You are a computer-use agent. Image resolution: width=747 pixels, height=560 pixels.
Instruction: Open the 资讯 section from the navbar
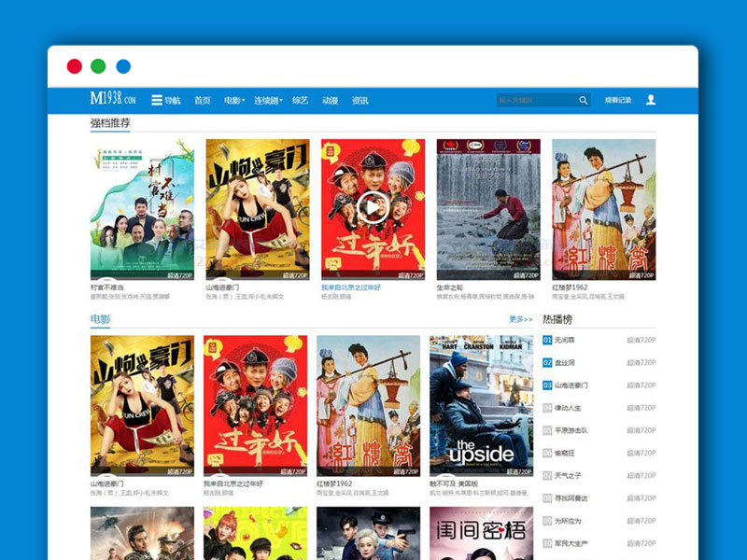[361, 100]
